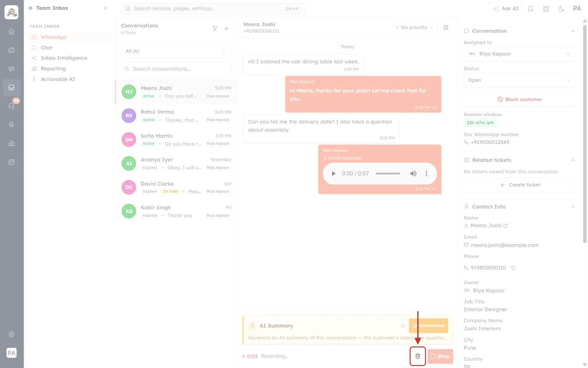The height and width of the screenshot is (368, 588).
Task: Open Meera Joshi contact external link
Action: 506,226
